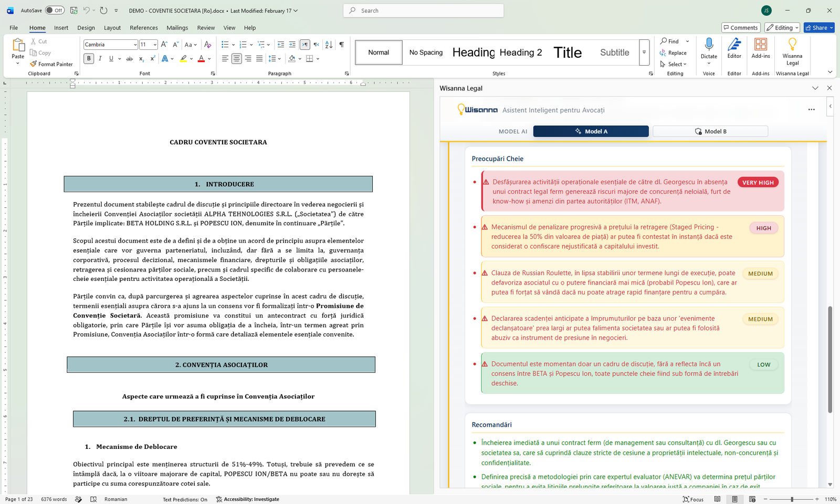Open the bullets list dropdown

point(233,45)
